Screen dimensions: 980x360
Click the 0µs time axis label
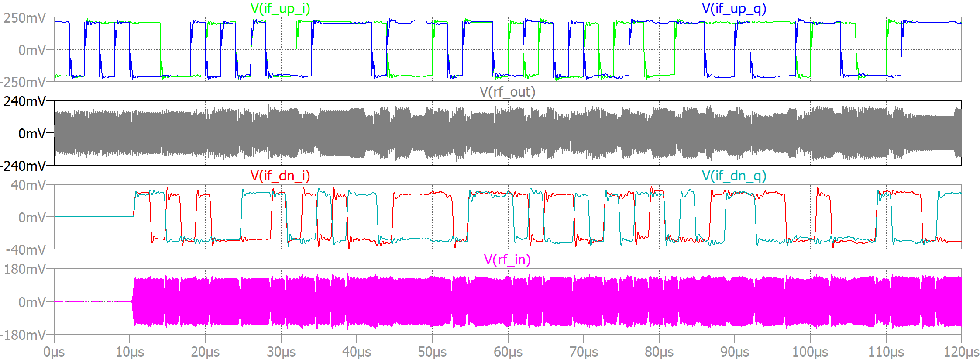coord(54,352)
